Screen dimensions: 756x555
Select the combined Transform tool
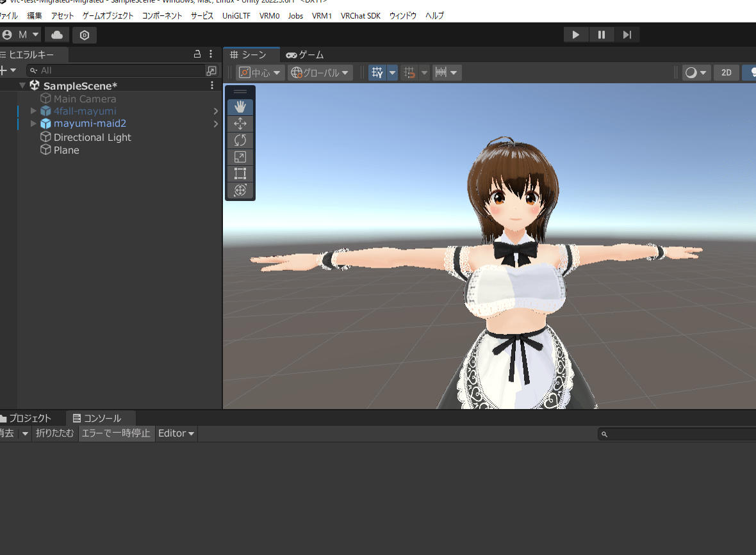[240, 190]
